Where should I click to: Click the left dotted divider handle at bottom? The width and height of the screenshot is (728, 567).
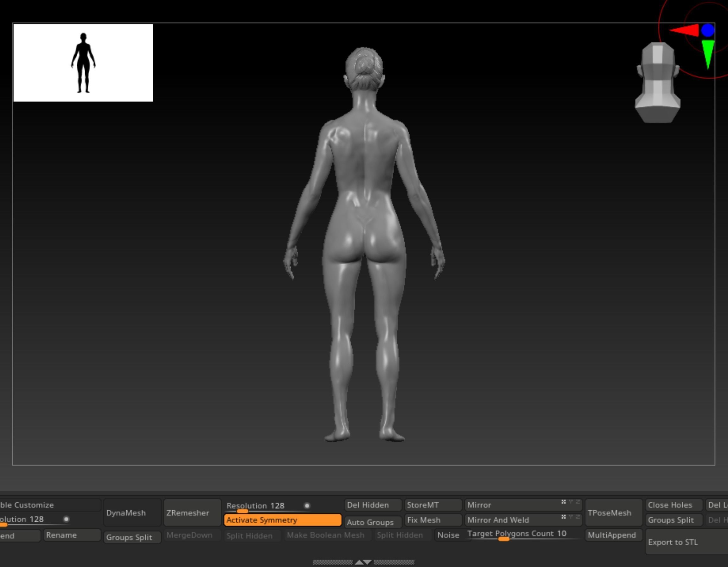[333, 562]
